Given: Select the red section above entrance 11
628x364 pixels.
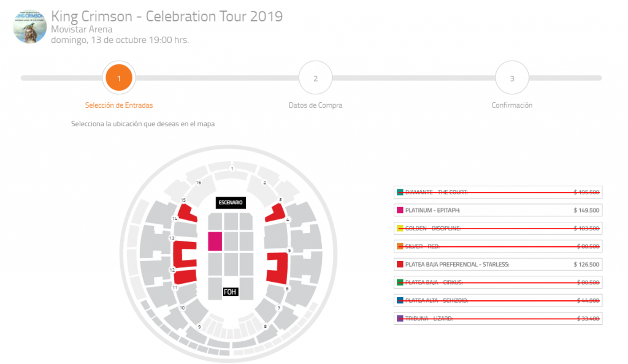Looking at the screenshot, I should click(185, 276).
